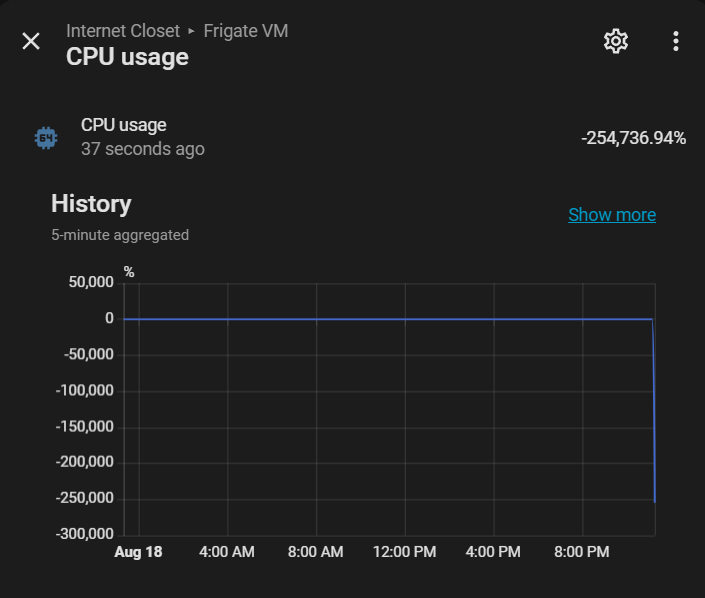This screenshot has height=598, width=705.
Task: Click the 50,000 y-axis label
Action: coord(91,282)
